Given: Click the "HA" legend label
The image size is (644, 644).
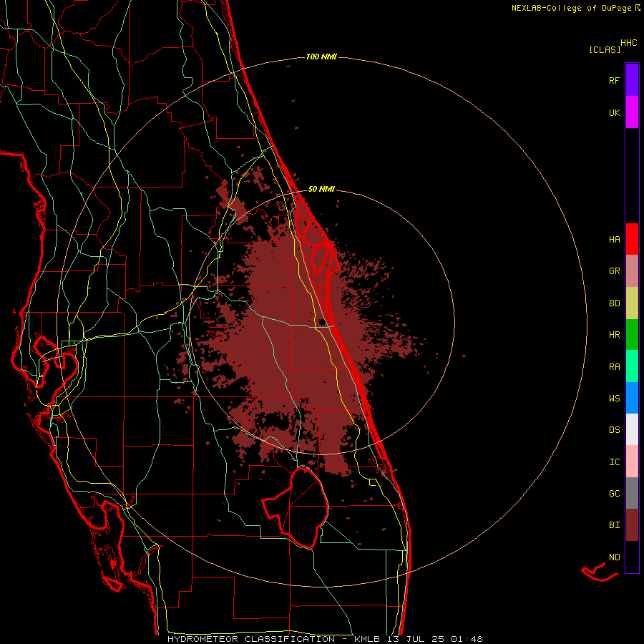Looking at the screenshot, I should click(615, 240).
